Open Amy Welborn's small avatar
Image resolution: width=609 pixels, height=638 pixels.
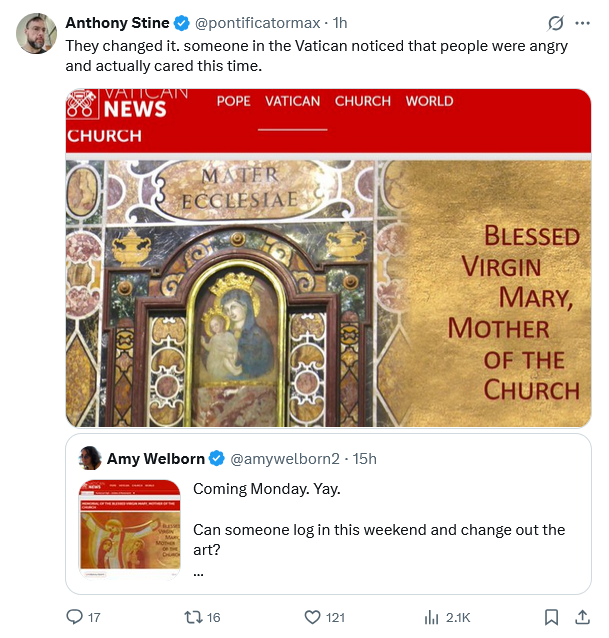click(x=89, y=458)
